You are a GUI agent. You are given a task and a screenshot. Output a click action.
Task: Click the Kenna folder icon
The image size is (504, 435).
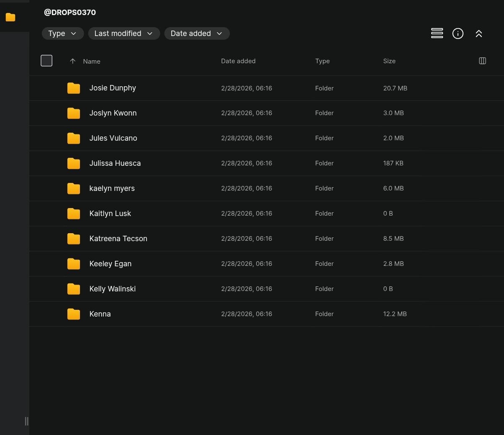pyautogui.click(x=74, y=314)
